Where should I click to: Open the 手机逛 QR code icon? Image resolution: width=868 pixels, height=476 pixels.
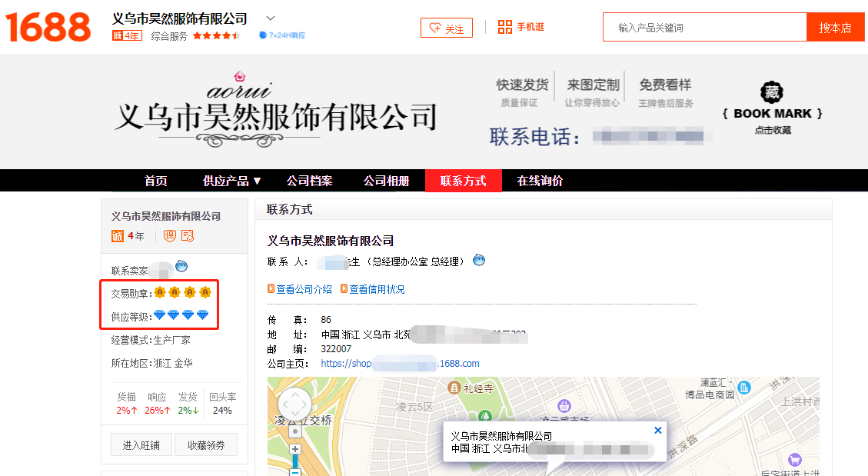click(505, 27)
